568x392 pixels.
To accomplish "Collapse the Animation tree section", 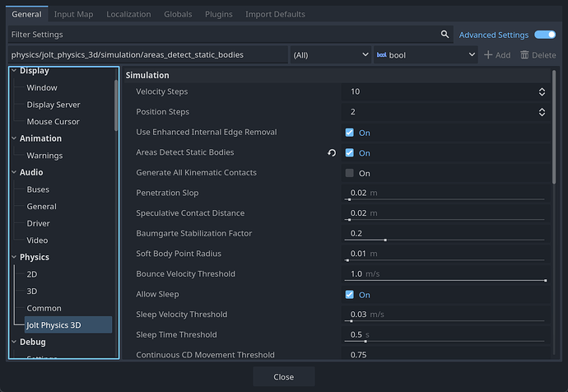I will tap(14, 138).
